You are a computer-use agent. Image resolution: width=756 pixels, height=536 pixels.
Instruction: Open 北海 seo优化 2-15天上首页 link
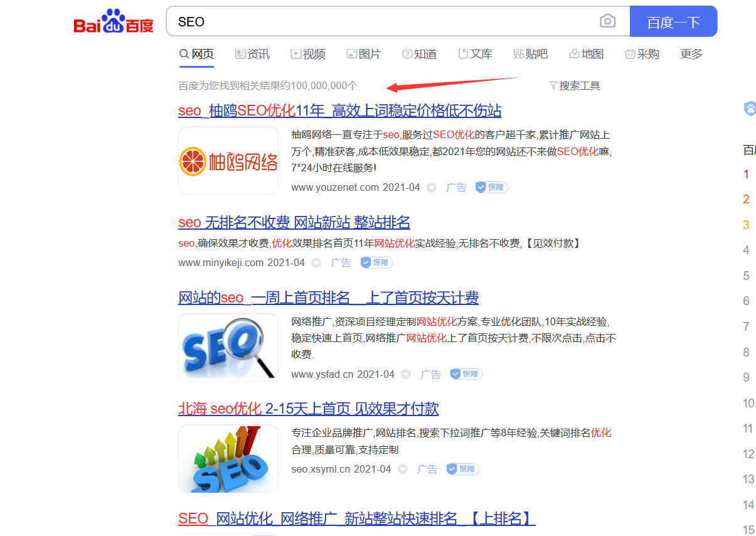click(x=308, y=409)
